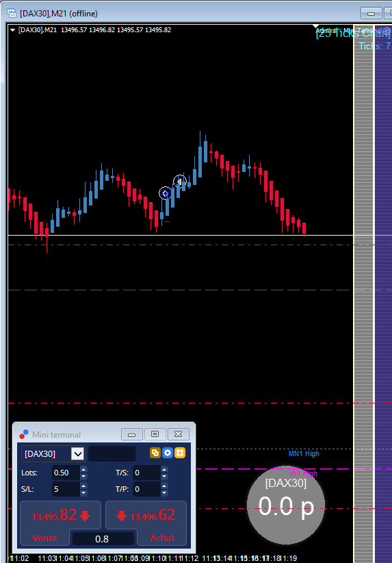Click the 11:19 time axis label
The image size is (392, 563).
(287, 558)
